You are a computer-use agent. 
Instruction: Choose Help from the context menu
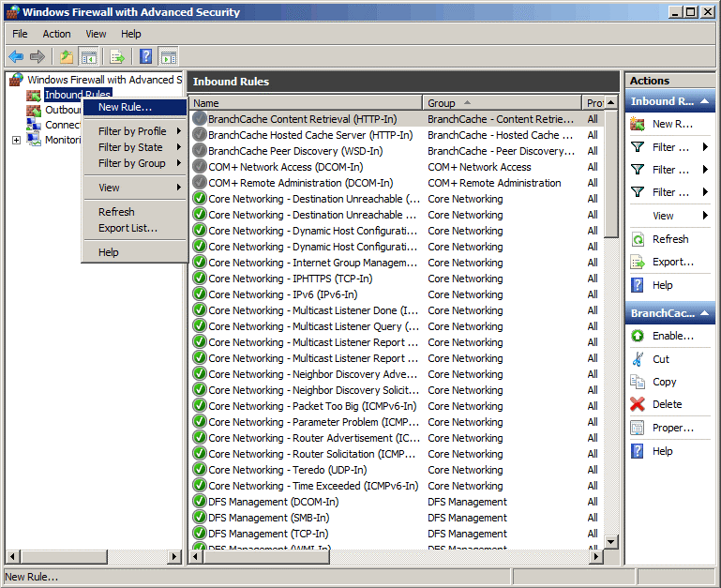click(x=135, y=252)
